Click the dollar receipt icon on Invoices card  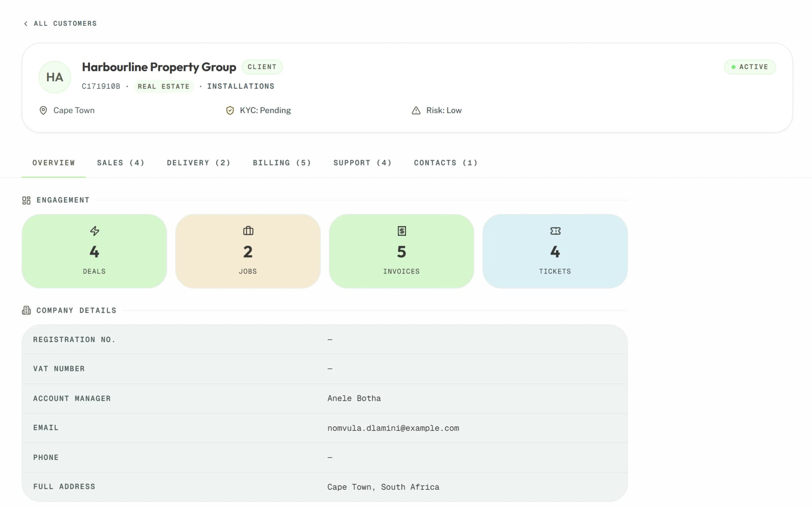pyautogui.click(x=402, y=231)
